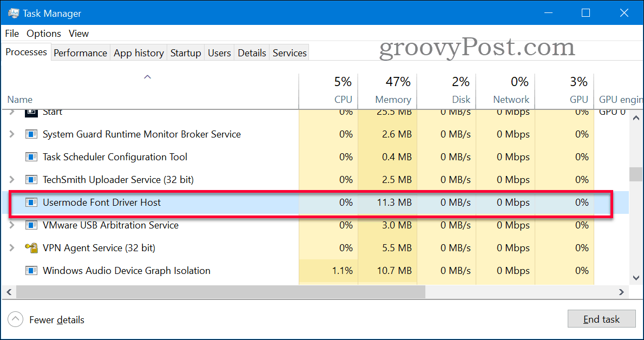Image resolution: width=644 pixels, height=340 pixels.
Task: Click the padlock icon of VPN Agent Service
Action: [x=32, y=247]
